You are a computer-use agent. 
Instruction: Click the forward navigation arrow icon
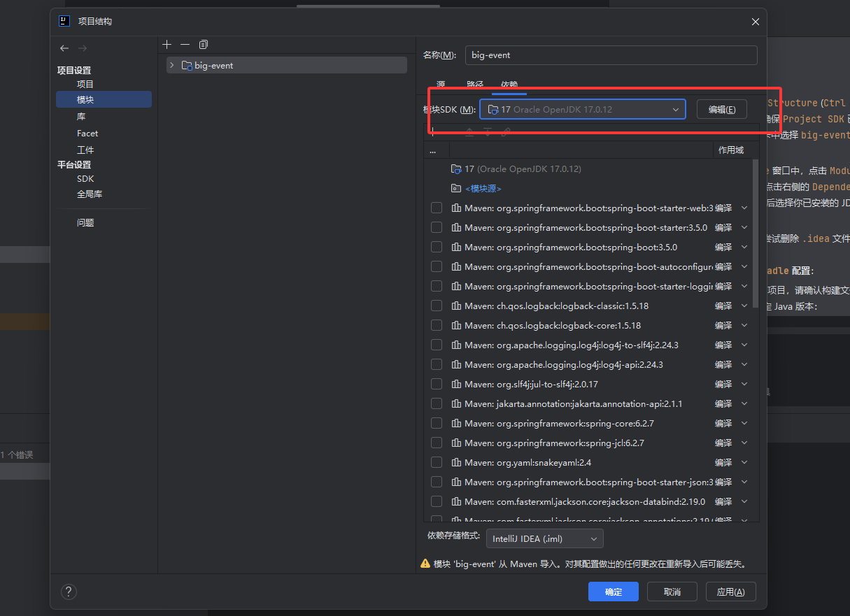pyautogui.click(x=83, y=48)
